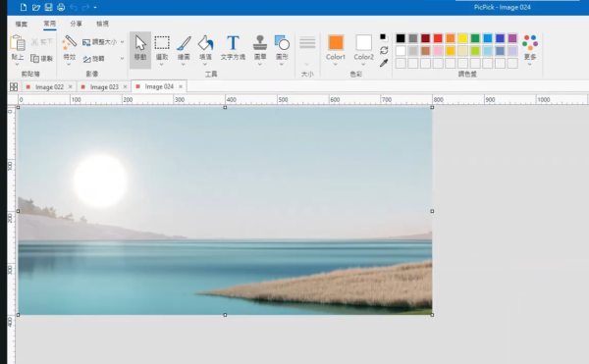
Task: Pick the dark red palette swatch
Action: click(426, 38)
